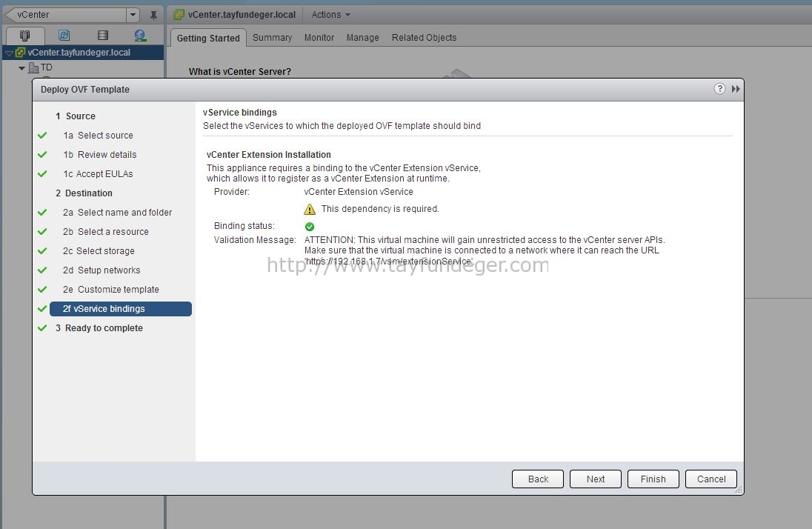Click the '1 Source' section heading
Viewport: 812px width, 529px height.
pyautogui.click(x=75, y=116)
